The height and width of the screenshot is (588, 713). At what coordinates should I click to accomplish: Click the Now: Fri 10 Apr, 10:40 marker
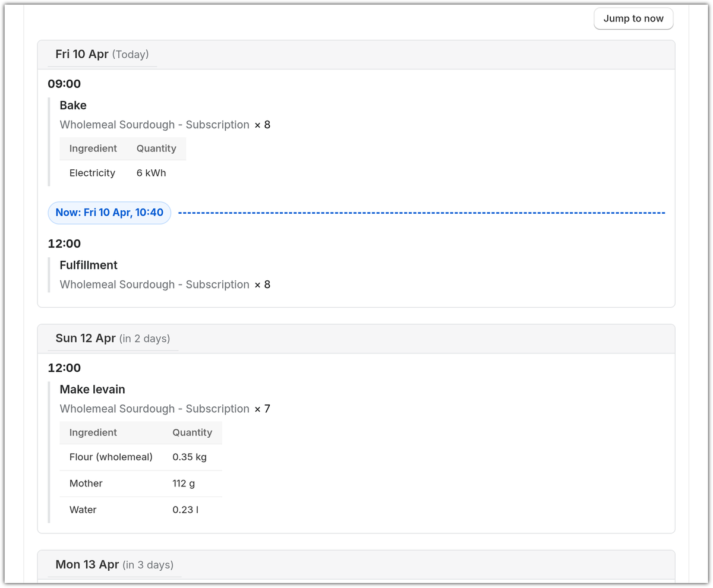109,213
